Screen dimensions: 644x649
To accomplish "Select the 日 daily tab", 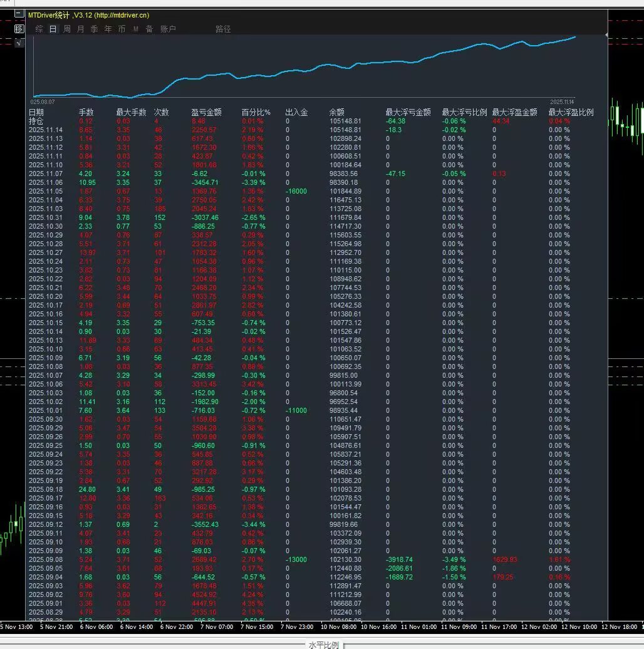I will pos(53,29).
